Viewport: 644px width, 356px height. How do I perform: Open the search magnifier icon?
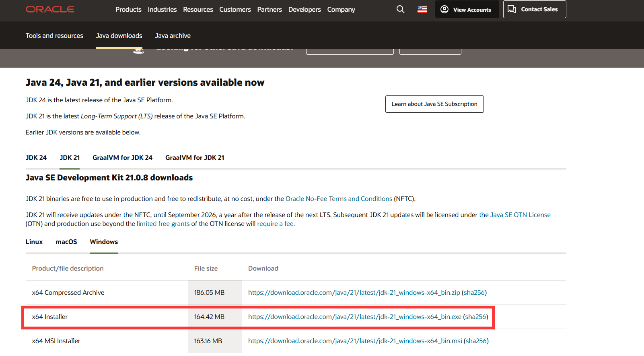[400, 9]
